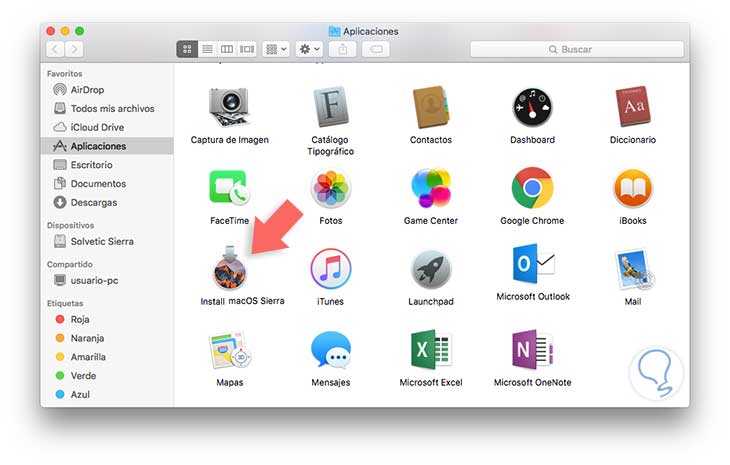Image resolution: width=730 pixels, height=465 pixels.
Task: Launch the Contactos app
Action: click(x=431, y=107)
